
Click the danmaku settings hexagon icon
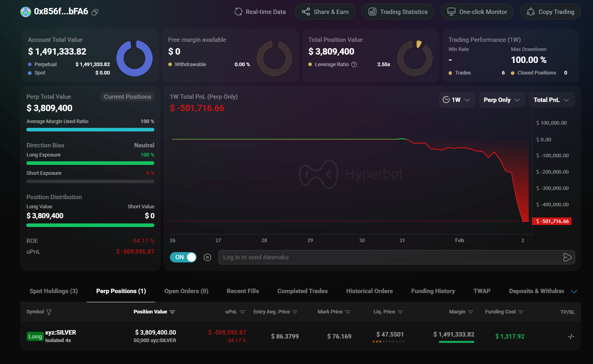point(207,257)
